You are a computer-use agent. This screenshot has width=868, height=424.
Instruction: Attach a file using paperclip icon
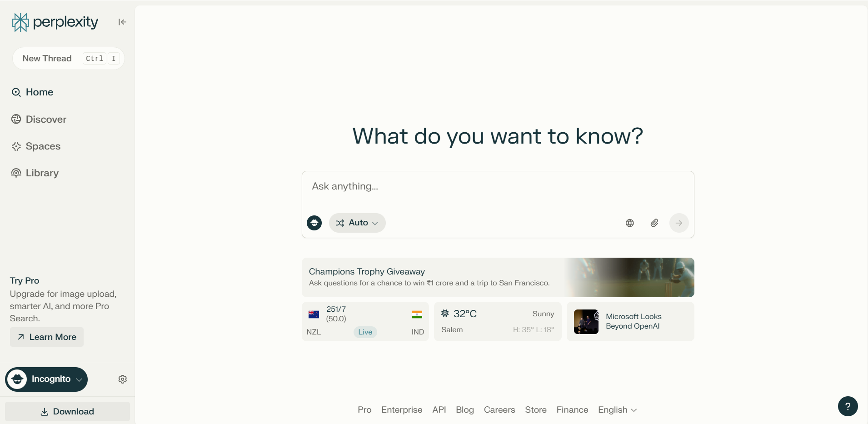654,223
